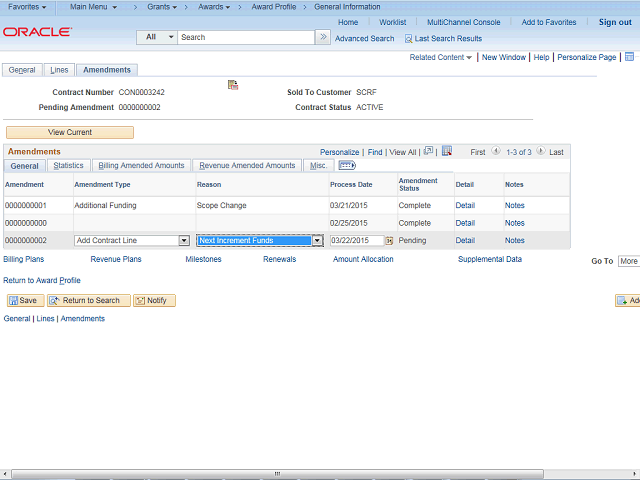Open the Billing Amended Amounts tab
This screenshot has height=480, width=640.
(141, 165)
